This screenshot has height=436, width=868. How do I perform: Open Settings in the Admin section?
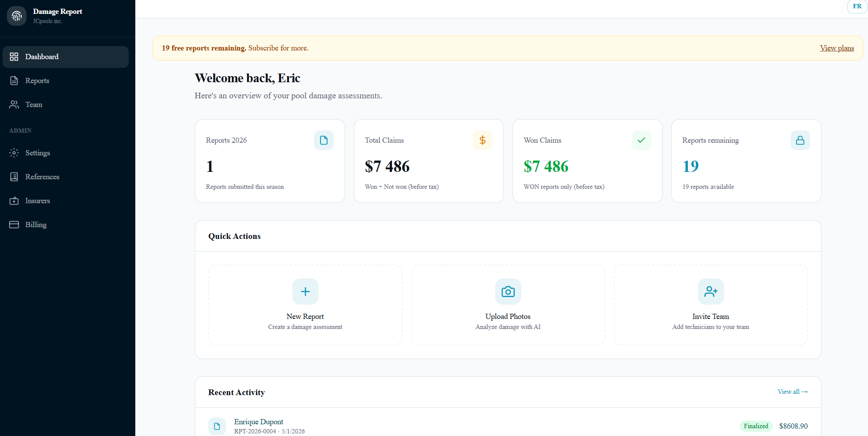(66, 153)
